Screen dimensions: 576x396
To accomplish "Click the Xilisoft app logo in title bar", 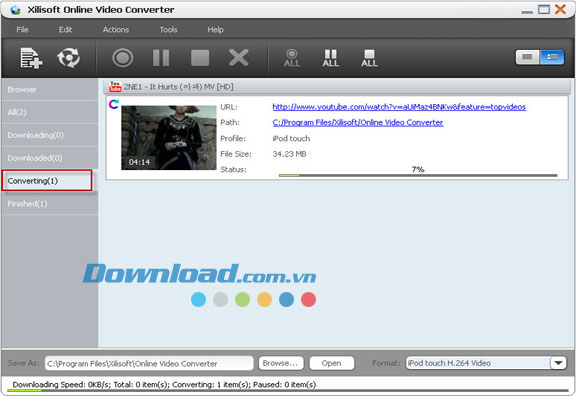I will (x=15, y=10).
